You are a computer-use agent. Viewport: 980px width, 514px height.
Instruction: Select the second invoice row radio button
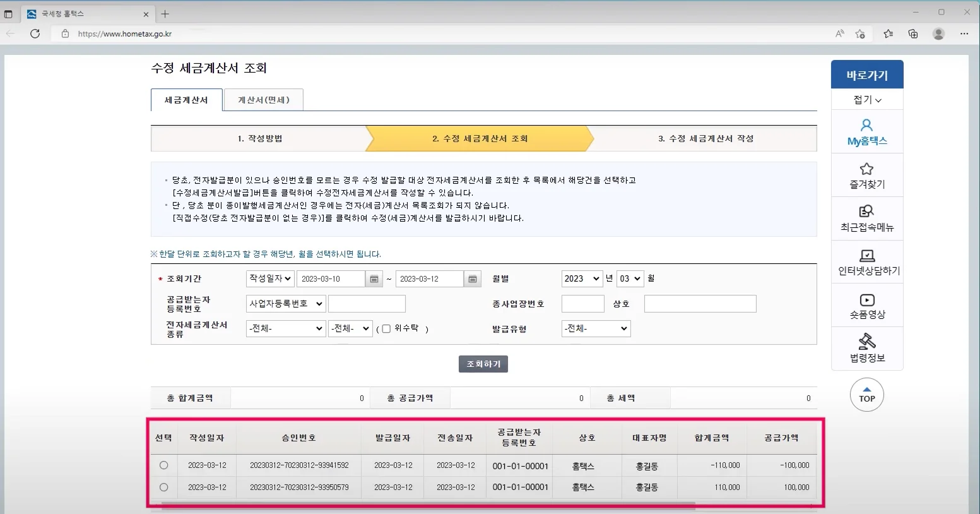point(163,487)
